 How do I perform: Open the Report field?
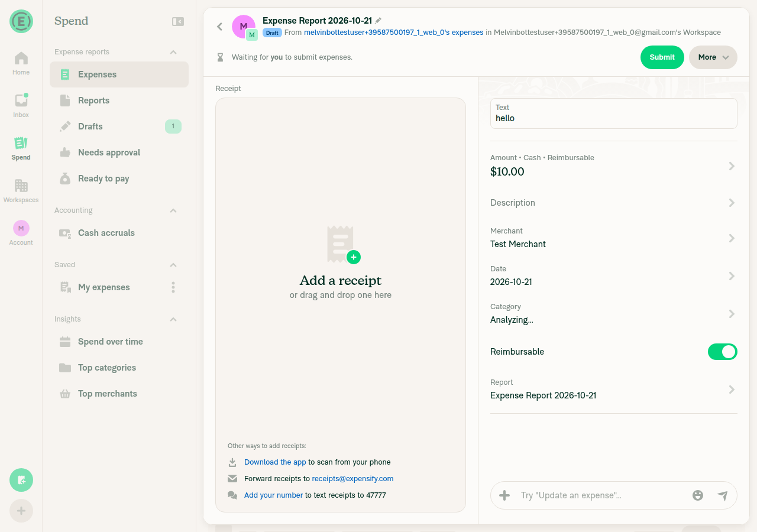[613, 390]
